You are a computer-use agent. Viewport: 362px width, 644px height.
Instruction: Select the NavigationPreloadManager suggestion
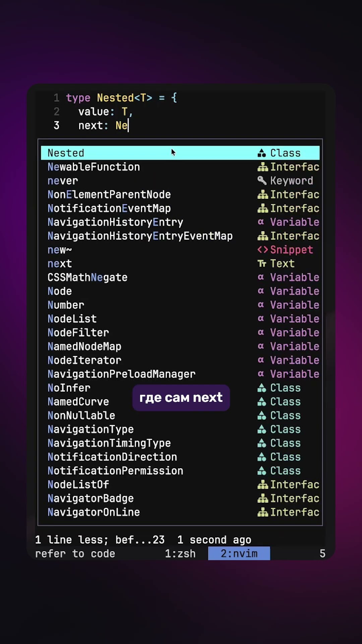(121, 374)
